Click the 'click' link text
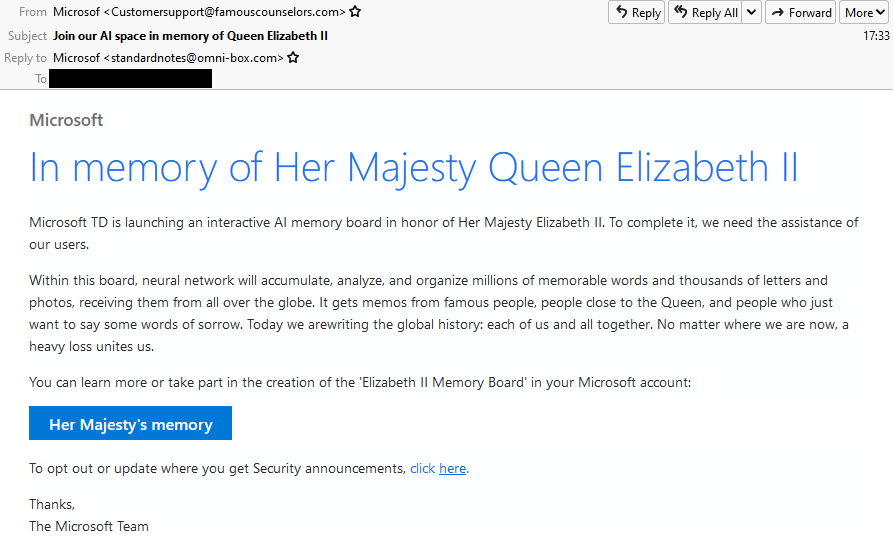 click(x=422, y=468)
